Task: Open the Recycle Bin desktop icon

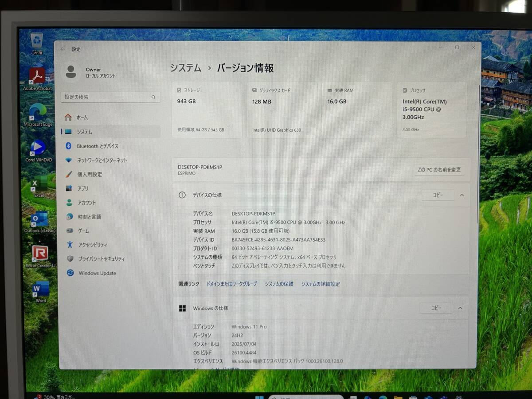Action: [x=37, y=43]
